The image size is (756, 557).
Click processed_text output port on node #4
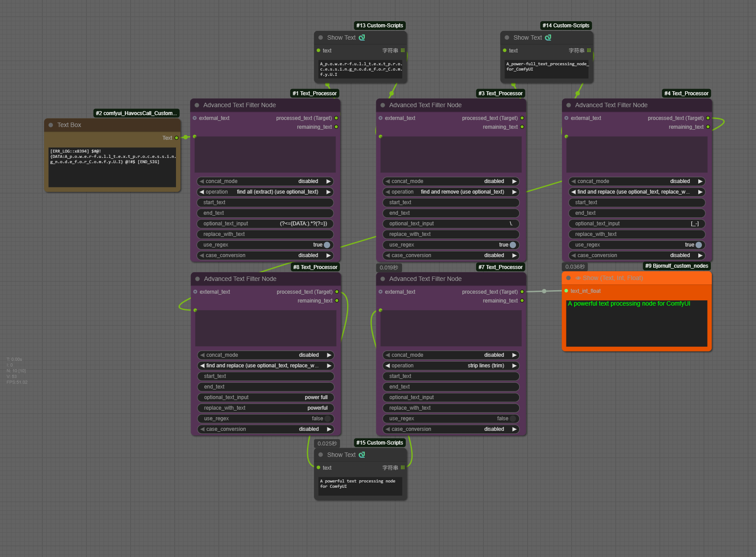point(708,118)
